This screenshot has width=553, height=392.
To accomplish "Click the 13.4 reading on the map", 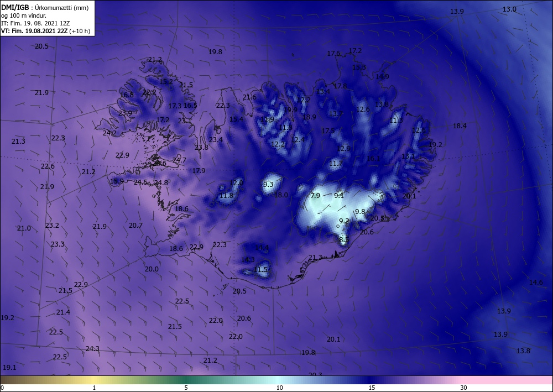I will [x=323, y=92].
